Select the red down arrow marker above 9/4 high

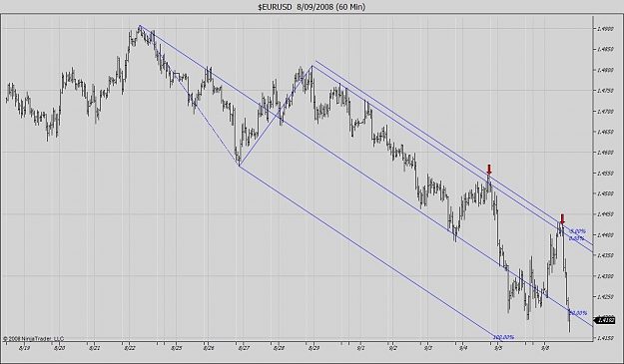489,170
